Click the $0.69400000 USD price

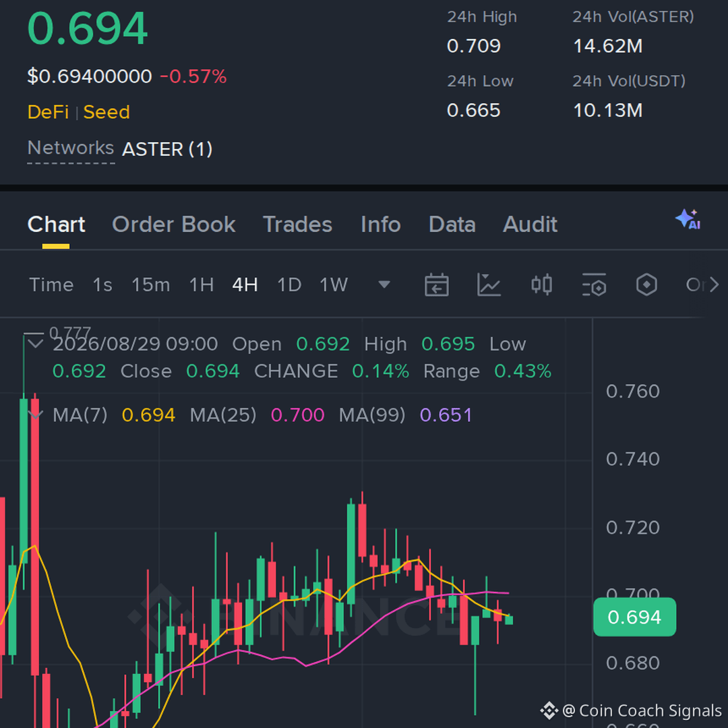pos(90,76)
